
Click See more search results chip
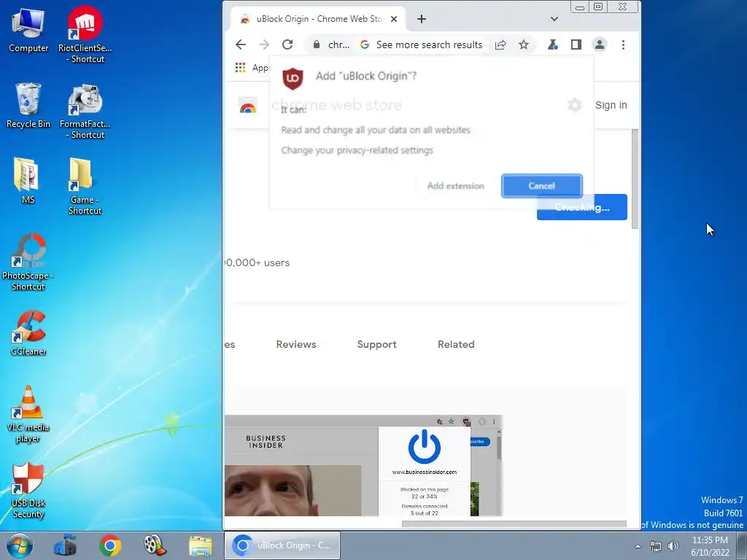tap(421, 44)
